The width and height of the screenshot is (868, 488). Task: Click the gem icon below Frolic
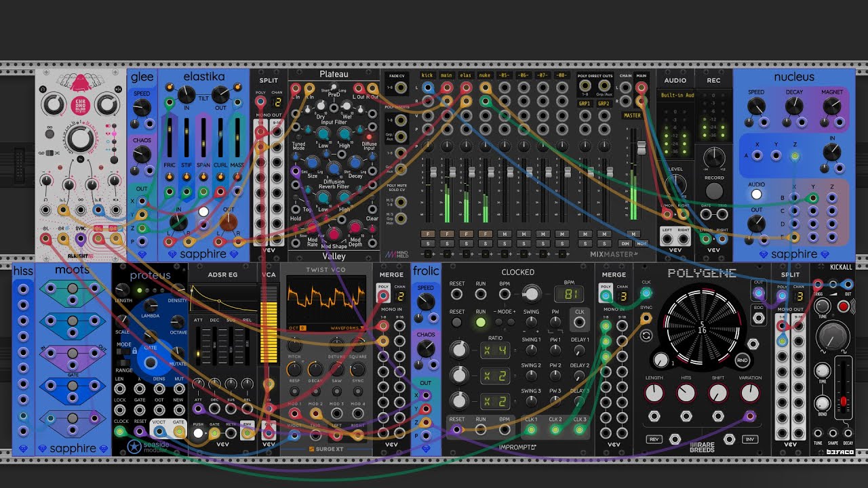point(425,448)
